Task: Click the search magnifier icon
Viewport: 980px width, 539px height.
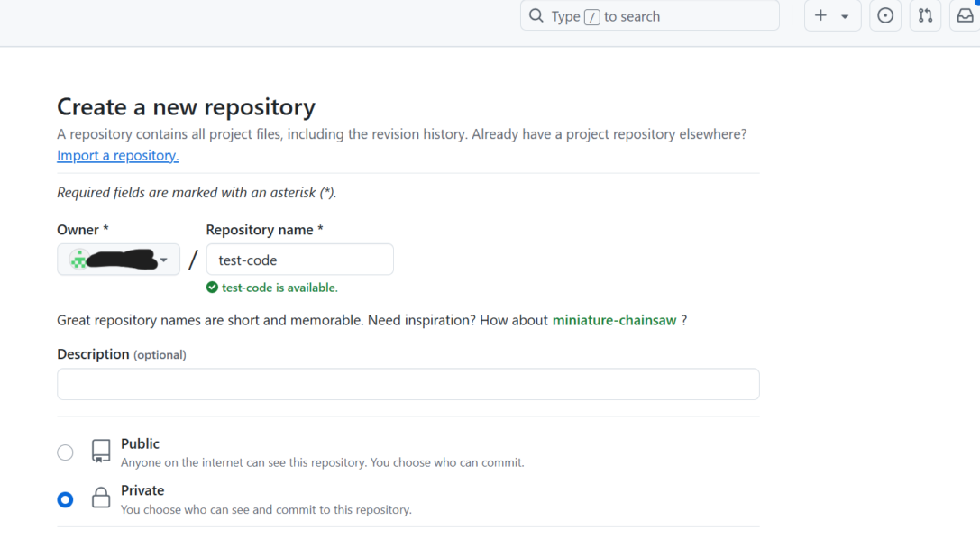Action: pos(536,15)
